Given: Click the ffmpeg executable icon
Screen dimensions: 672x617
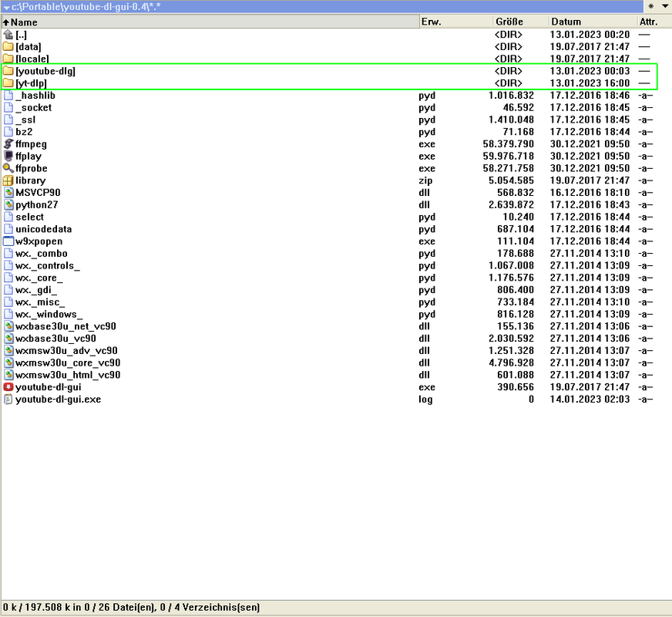Looking at the screenshot, I should (x=8, y=143).
